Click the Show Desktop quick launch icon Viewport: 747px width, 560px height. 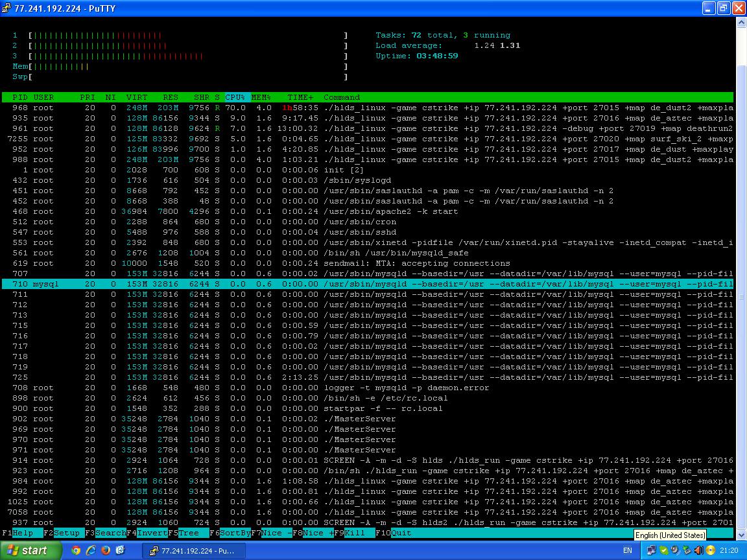coord(120,550)
